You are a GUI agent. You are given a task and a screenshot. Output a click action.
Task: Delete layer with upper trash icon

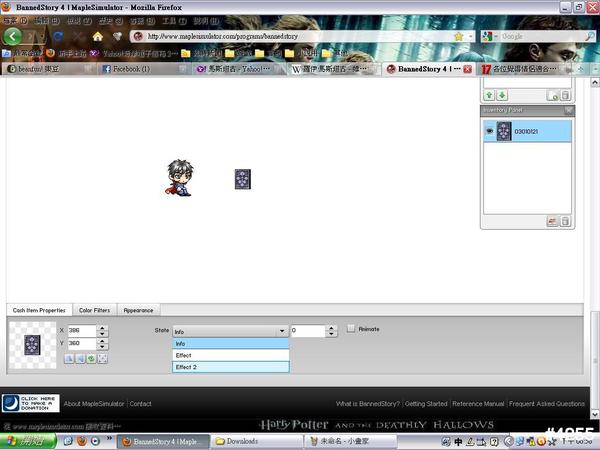click(x=566, y=95)
